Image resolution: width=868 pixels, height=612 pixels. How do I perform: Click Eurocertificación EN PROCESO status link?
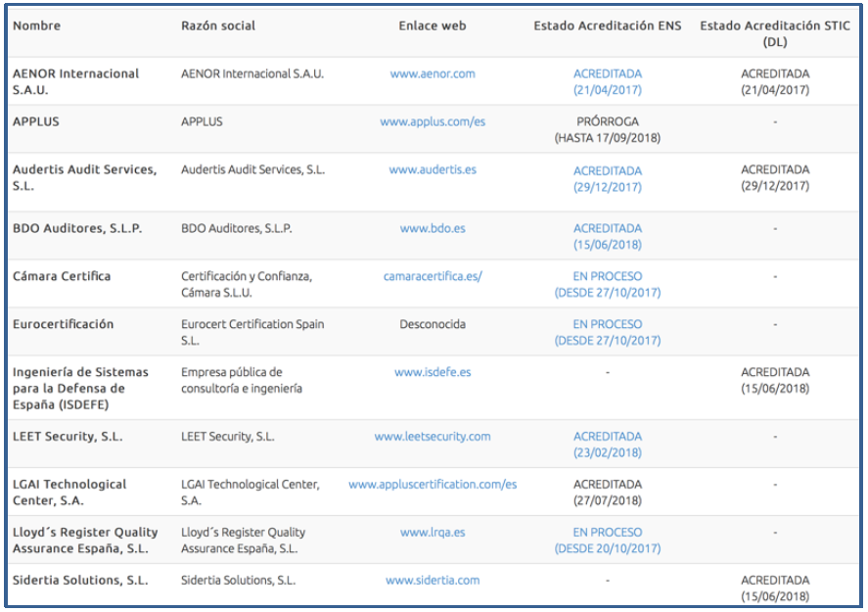[608, 332]
